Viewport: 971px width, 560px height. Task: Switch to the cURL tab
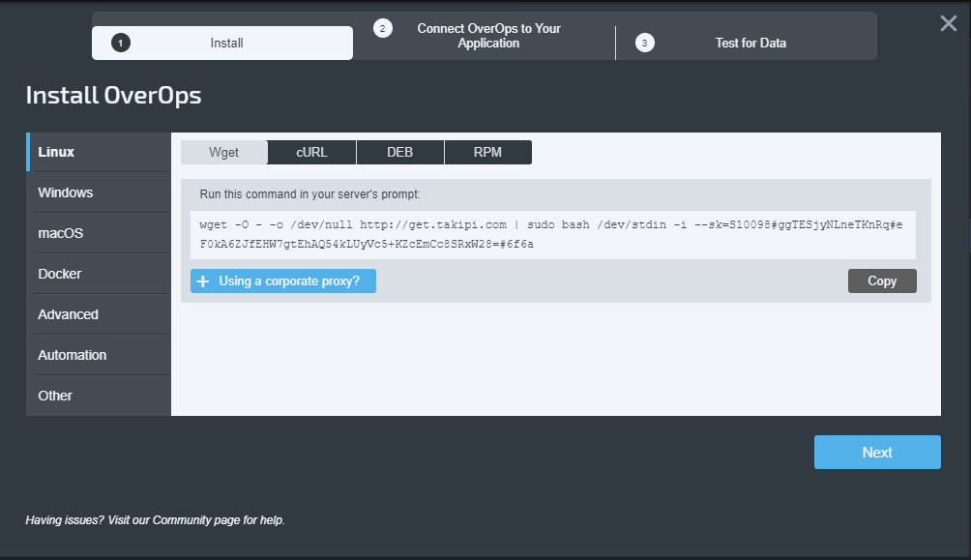(311, 153)
